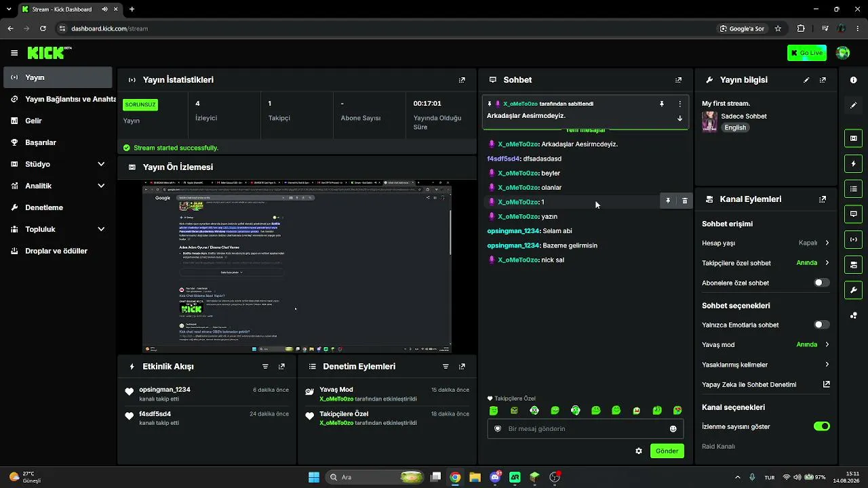The height and width of the screenshot is (488, 868).
Task: Open Yapay Zeka ile Sohbet Denetimi link
Action: [766, 384]
